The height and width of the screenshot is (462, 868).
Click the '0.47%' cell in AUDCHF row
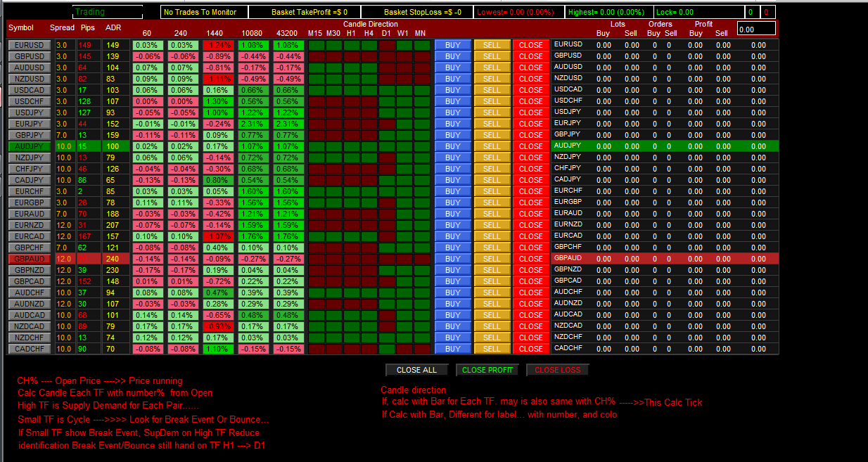tap(217, 293)
